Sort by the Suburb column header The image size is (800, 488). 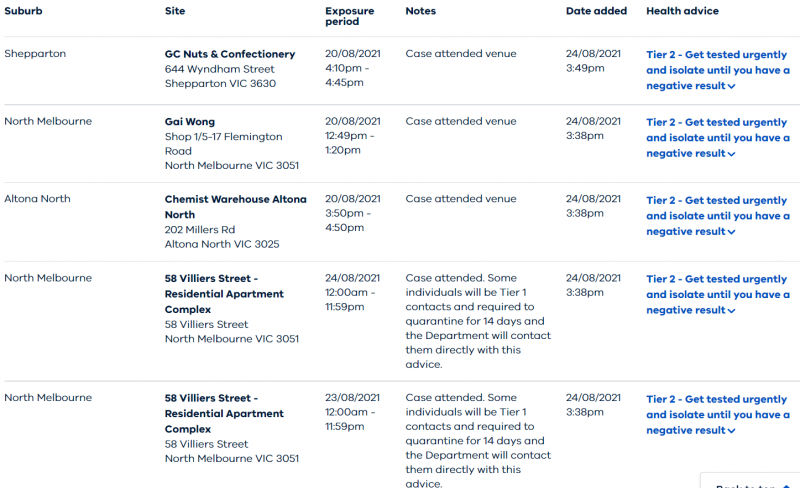tap(23, 11)
